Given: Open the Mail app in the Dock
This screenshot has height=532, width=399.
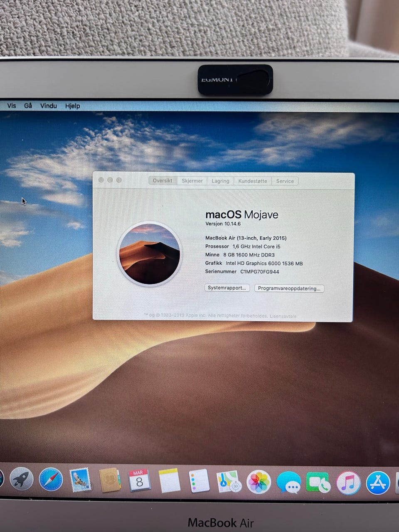Looking at the screenshot, I should (80, 480).
